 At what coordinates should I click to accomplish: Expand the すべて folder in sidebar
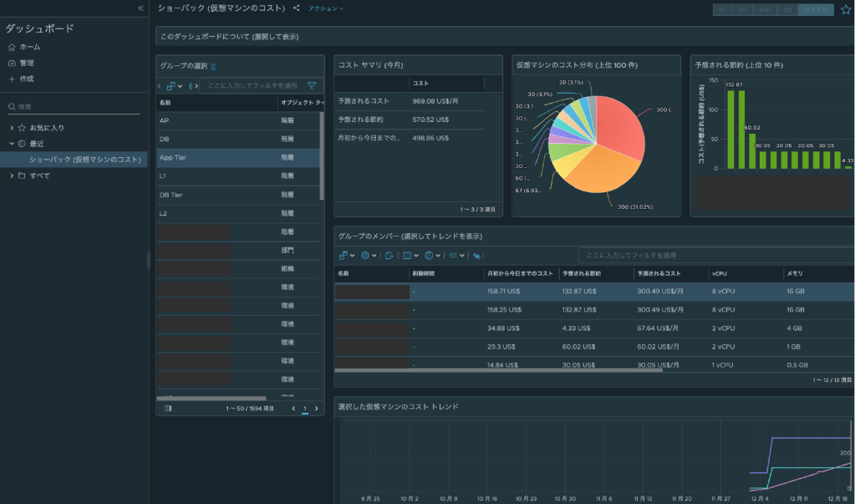pos(12,176)
